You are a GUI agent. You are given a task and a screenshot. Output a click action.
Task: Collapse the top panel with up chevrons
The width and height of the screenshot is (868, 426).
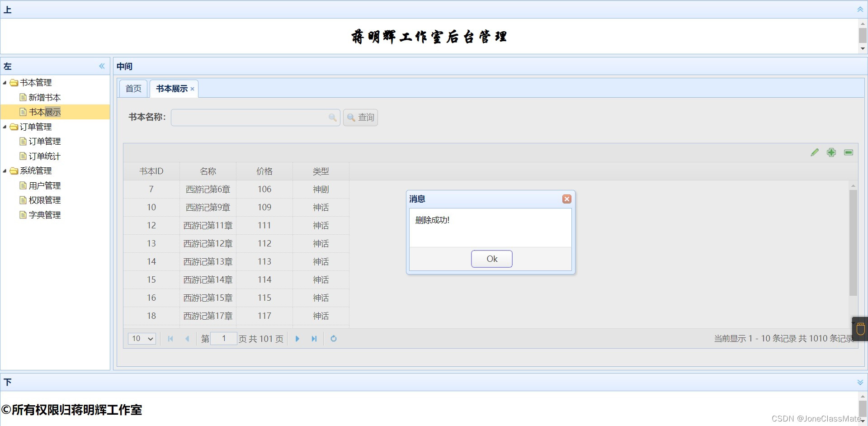[x=860, y=9]
